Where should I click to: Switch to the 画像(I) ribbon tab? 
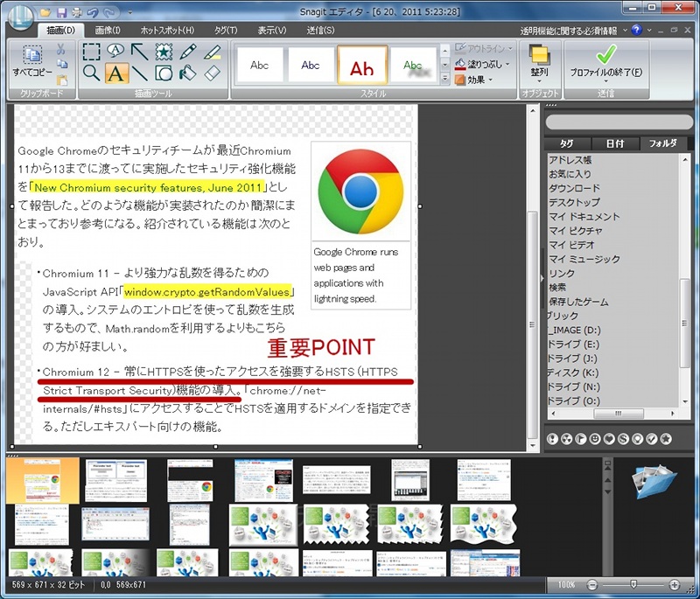(x=108, y=31)
